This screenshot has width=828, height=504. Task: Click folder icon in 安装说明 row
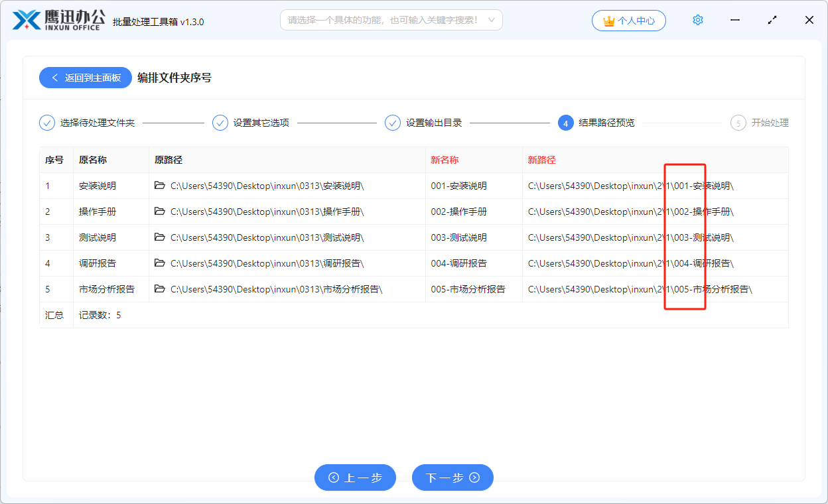pos(160,186)
